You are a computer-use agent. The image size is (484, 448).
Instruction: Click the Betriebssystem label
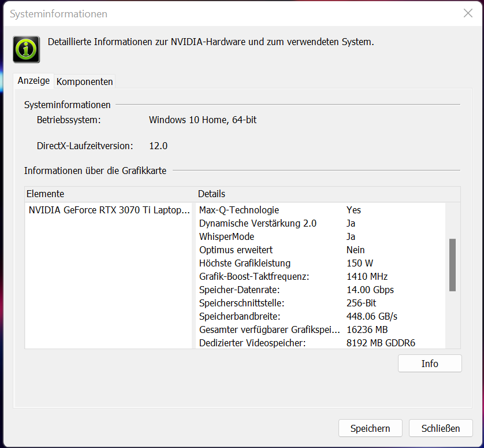tap(69, 120)
